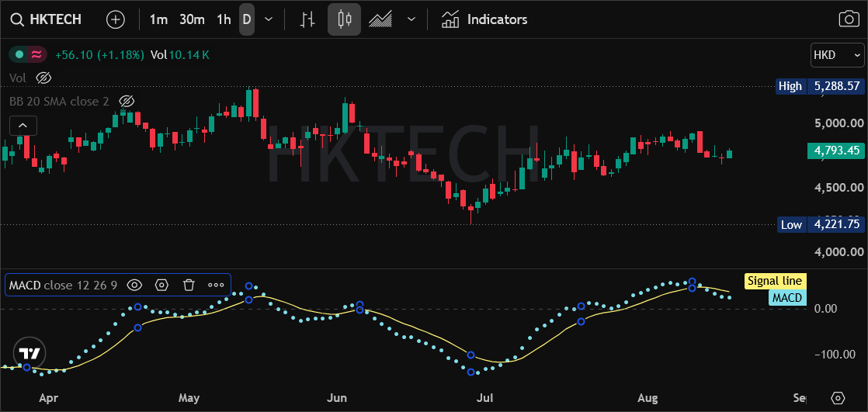This screenshot has width=868, height=412.
Task: Switch to the 1h timeframe
Action: pos(224,19)
